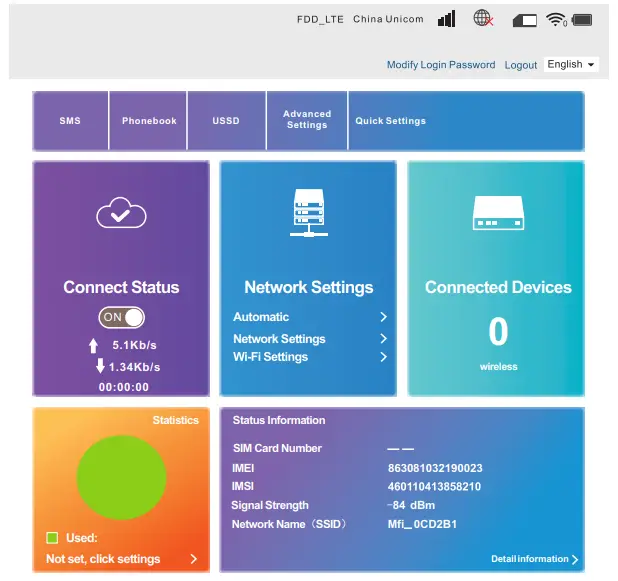Click the Logout link
The height and width of the screenshot is (581, 618).
click(x=521, y=65)
